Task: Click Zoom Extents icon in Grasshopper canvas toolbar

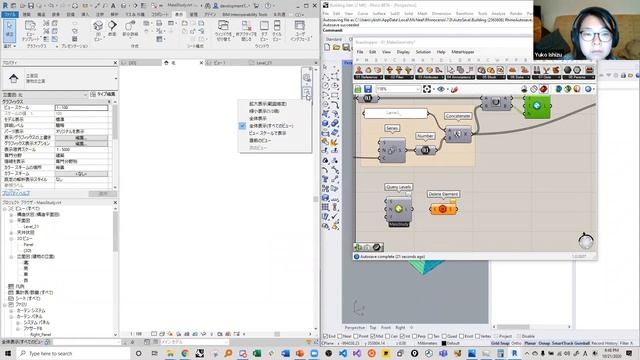Action: pyautogui.click(x=427, y=89)
